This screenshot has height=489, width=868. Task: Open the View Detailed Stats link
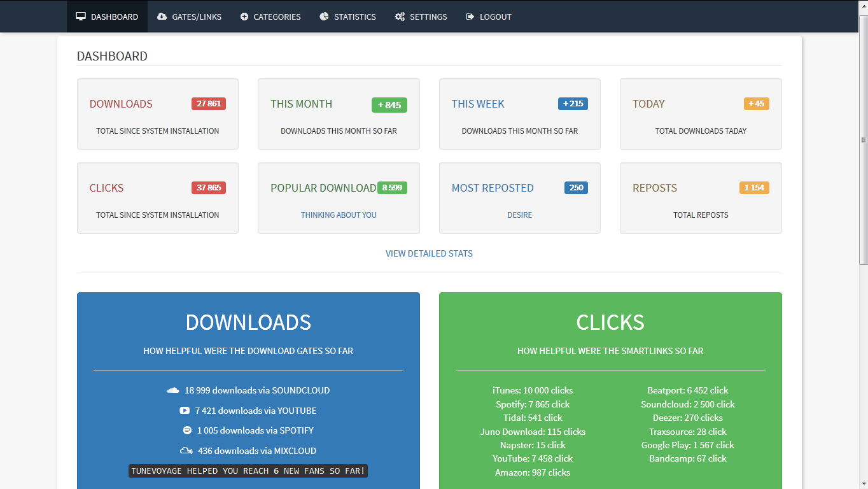pyautogui.click(x=429, y=253)
